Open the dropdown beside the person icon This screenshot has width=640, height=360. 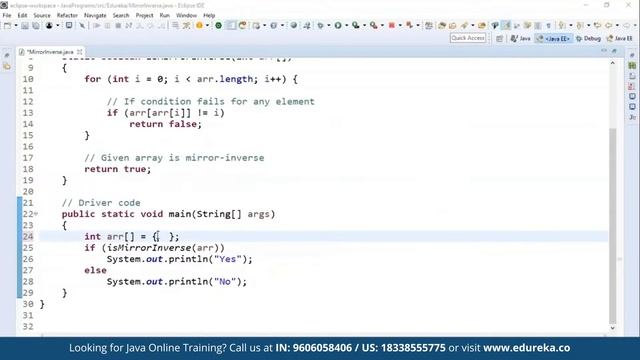(58, 26)
